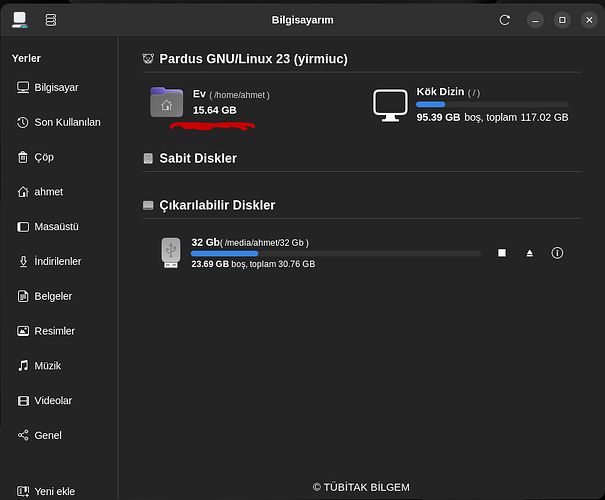
Task: Open the Genel shared folder
Action: point(59,435)
